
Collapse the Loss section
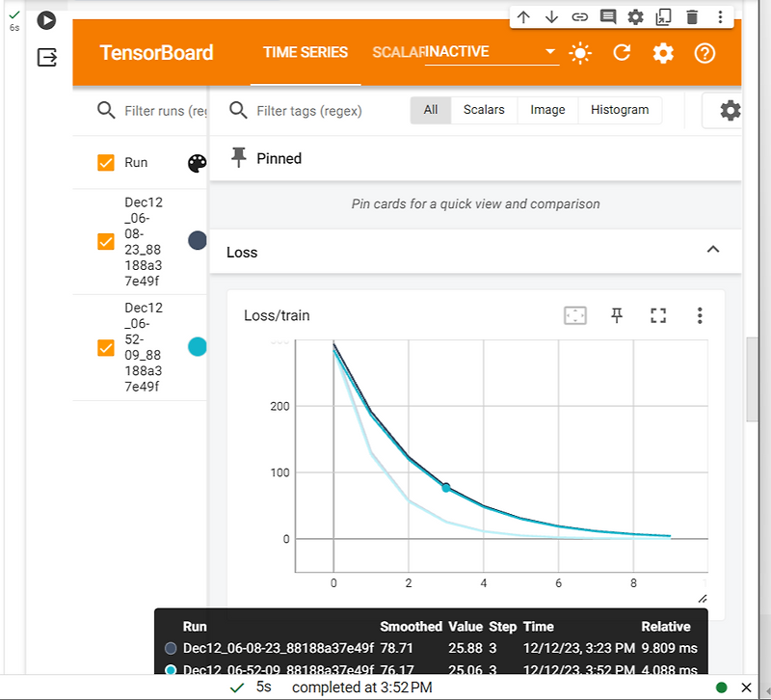pos(713,250)
